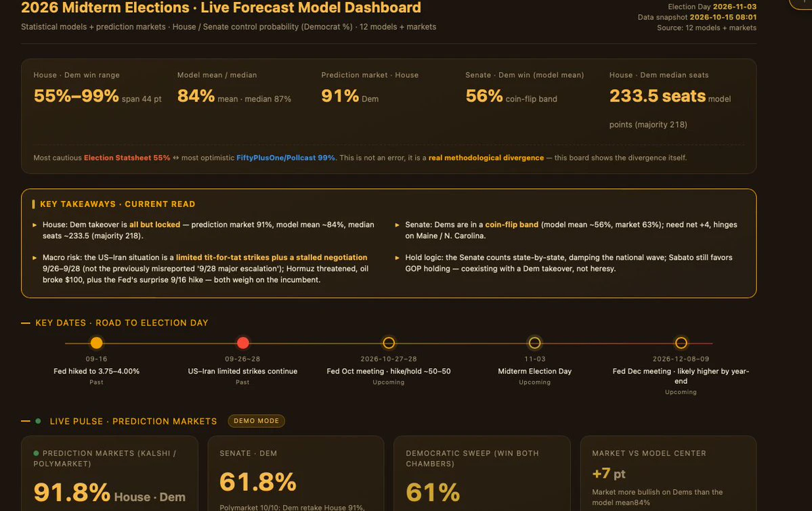Screen dimensions: 812x511
Task: Click the "KEY TAKEAWAYS · CURRENT READ" heading
Action: [118, 204]
